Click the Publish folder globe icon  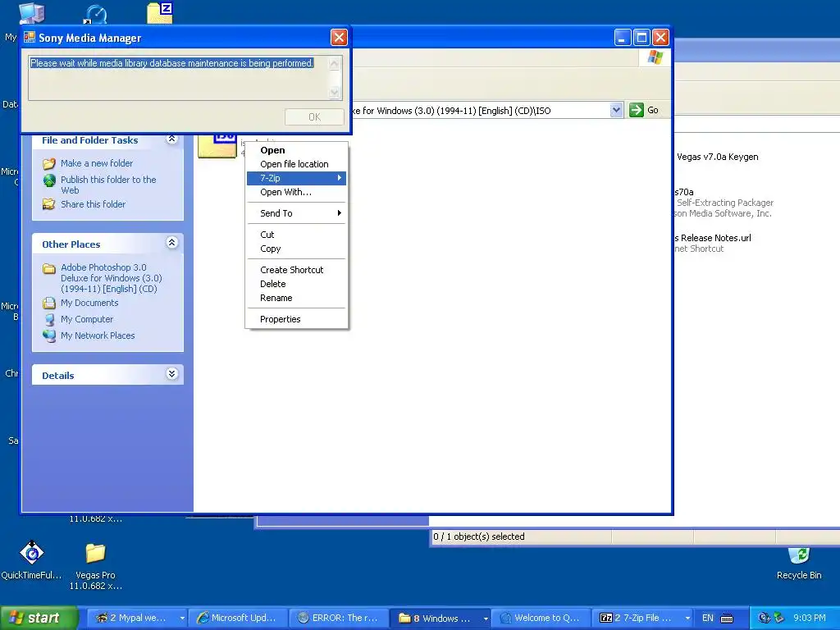pos(48,180)
